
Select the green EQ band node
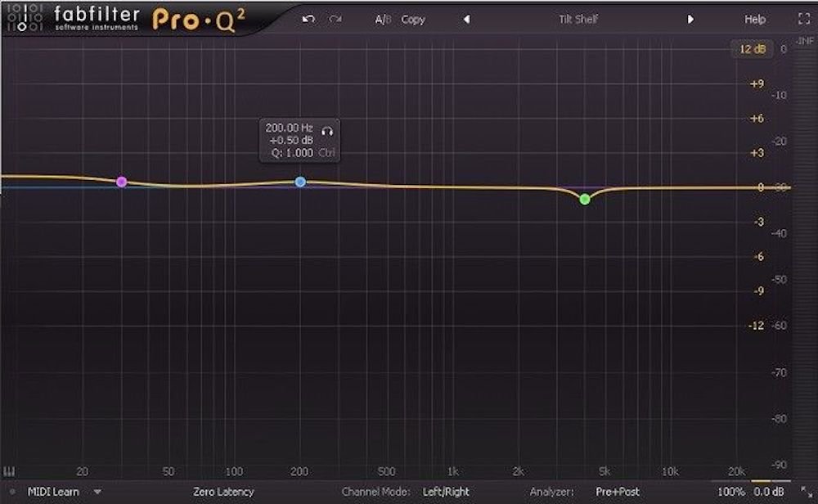tap(585, 199)
